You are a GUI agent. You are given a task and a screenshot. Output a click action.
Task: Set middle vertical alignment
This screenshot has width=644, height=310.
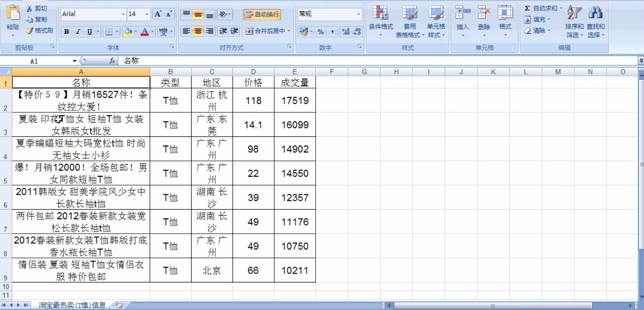click(198, 15)
